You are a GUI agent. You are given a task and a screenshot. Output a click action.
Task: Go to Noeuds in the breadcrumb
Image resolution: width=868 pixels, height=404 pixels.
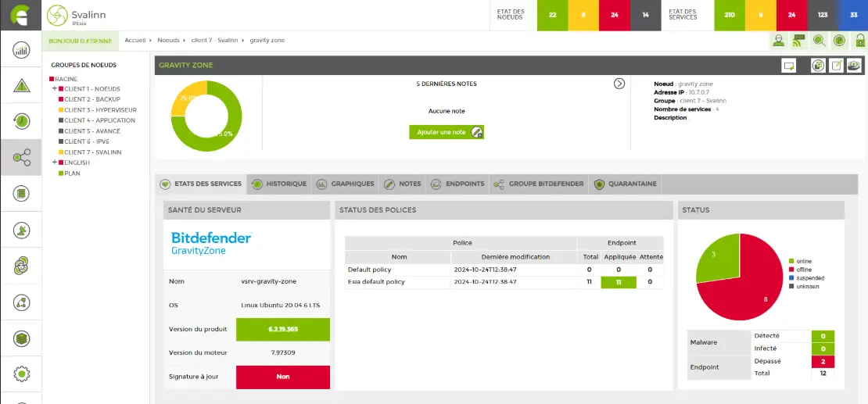168,41
